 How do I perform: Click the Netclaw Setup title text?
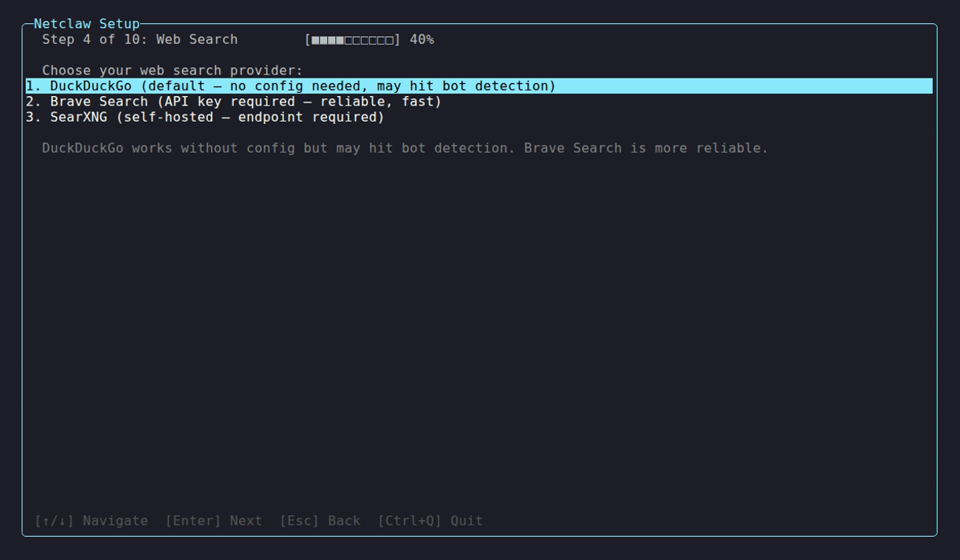(86, 24)
